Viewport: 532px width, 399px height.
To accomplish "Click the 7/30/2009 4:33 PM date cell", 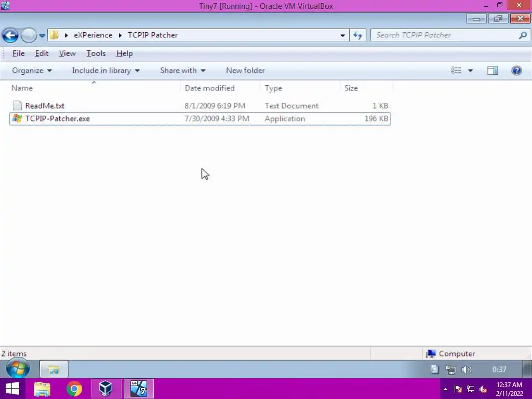I will (217, 119).
